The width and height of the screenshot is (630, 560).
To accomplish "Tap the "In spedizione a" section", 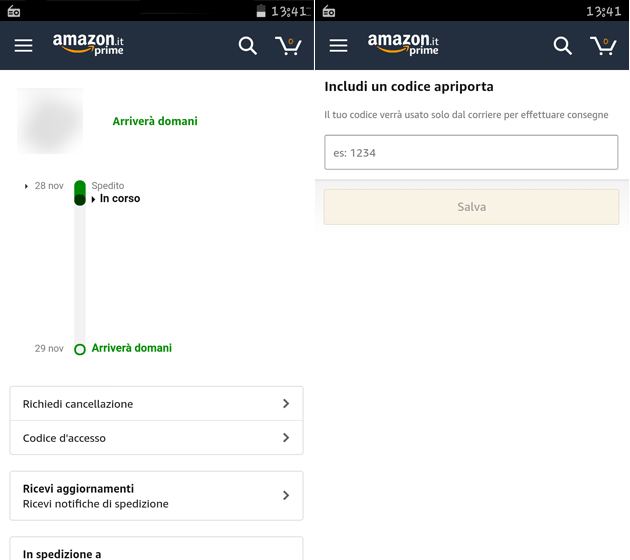I will [x=156, y=551].
